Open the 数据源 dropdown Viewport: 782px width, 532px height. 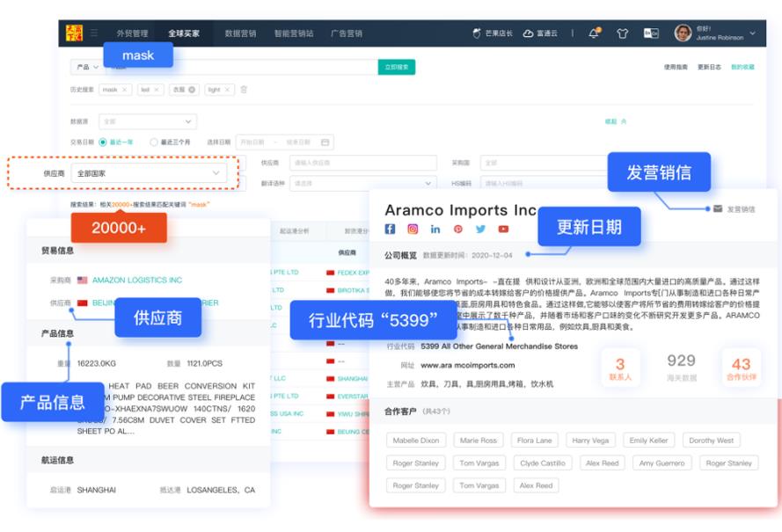[148, 121]
